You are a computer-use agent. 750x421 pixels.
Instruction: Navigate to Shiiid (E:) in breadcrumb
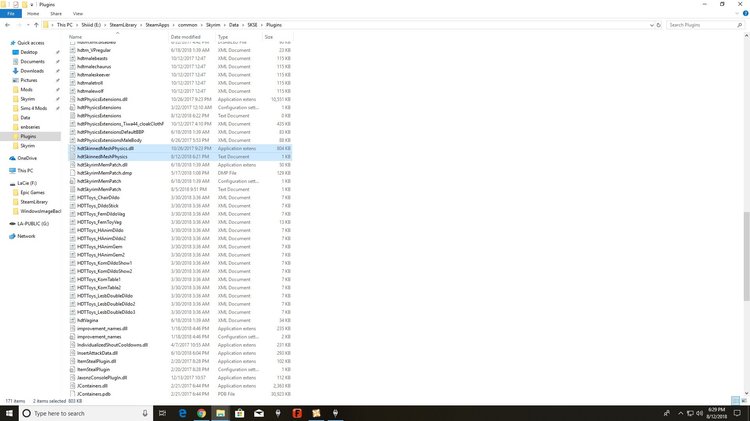click(x=91, y=25)
